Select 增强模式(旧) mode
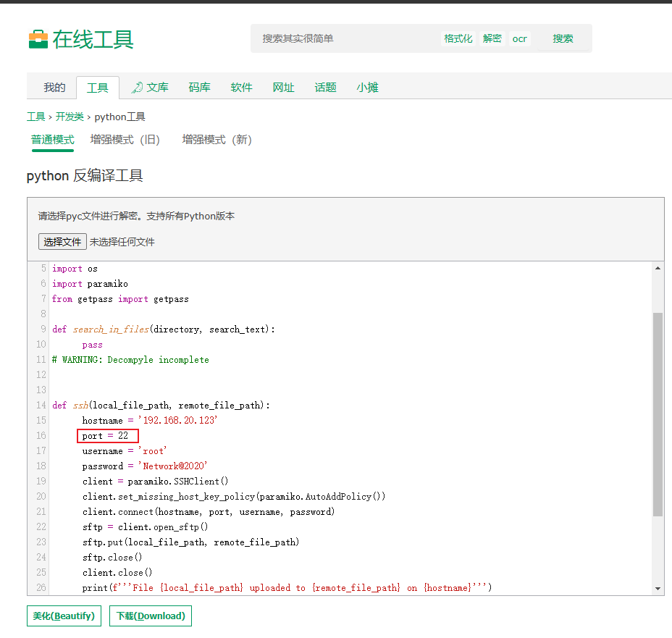672x638 pixels. (125, 140)
